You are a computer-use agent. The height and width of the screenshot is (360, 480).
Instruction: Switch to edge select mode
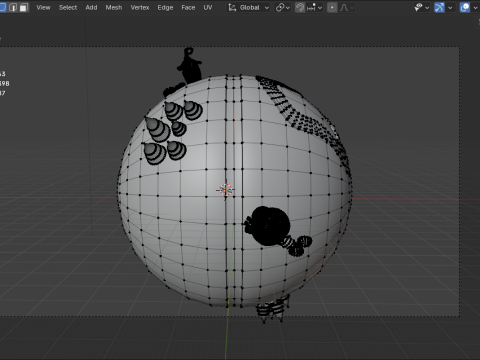click(x=13, y=7)
